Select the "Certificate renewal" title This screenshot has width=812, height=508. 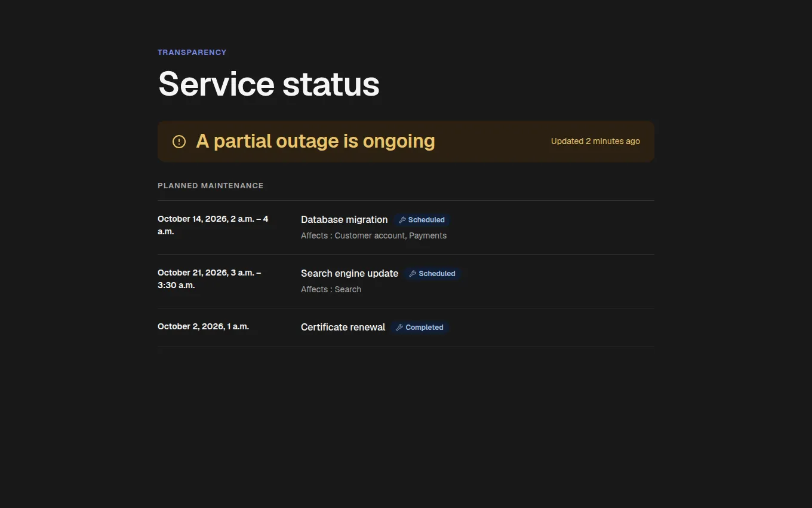(343, 328)
